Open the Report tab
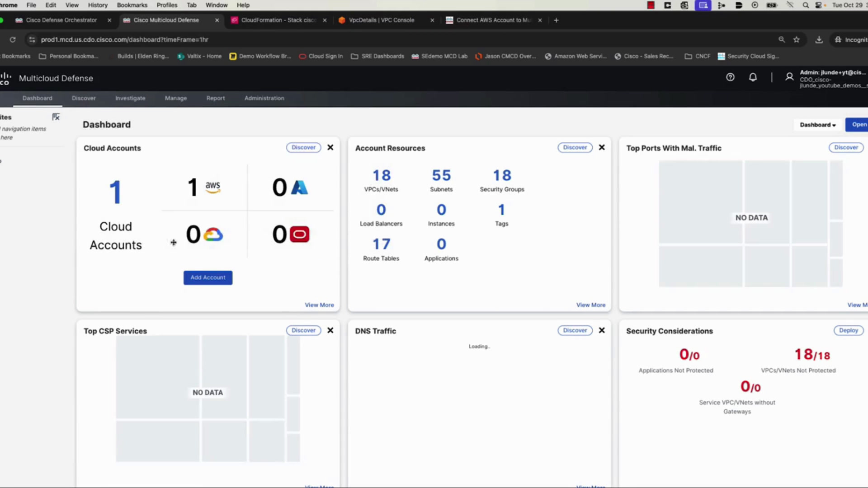The image size is (868, 488). pyautogui.click(x=216, y=98)
